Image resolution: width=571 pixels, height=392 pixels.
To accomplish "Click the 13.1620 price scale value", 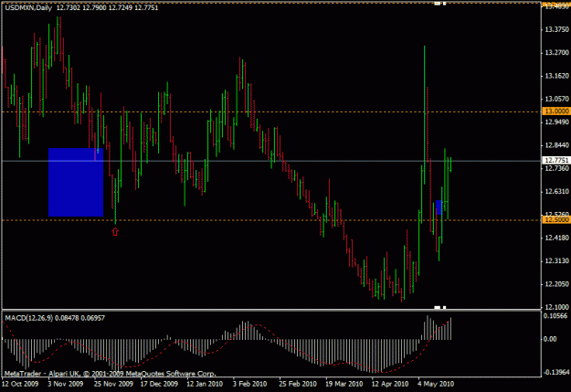I will tap(556, 76).
